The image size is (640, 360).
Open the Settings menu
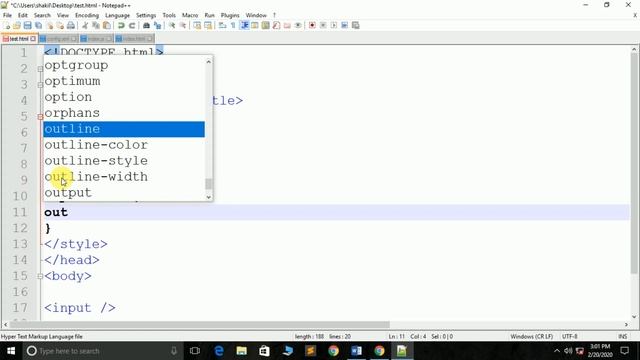[146, 15]
